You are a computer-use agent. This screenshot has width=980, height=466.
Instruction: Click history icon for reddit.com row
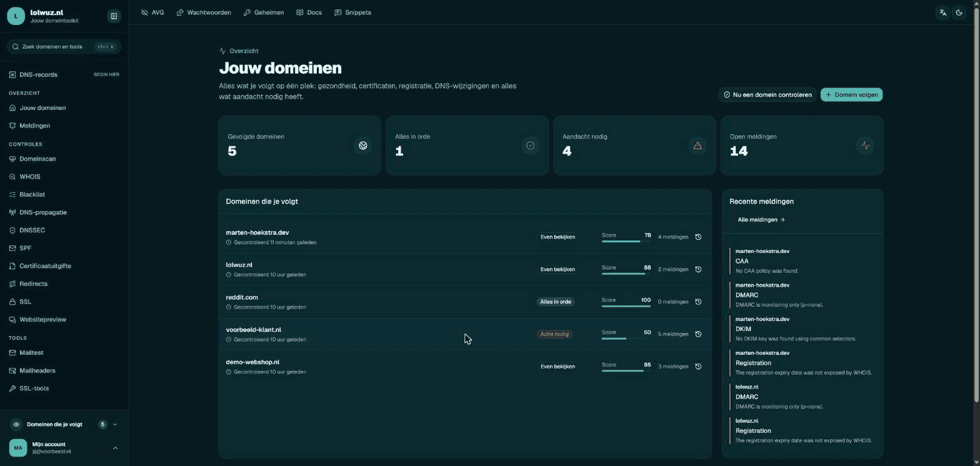pyautogui.click(x=698, y=302)
